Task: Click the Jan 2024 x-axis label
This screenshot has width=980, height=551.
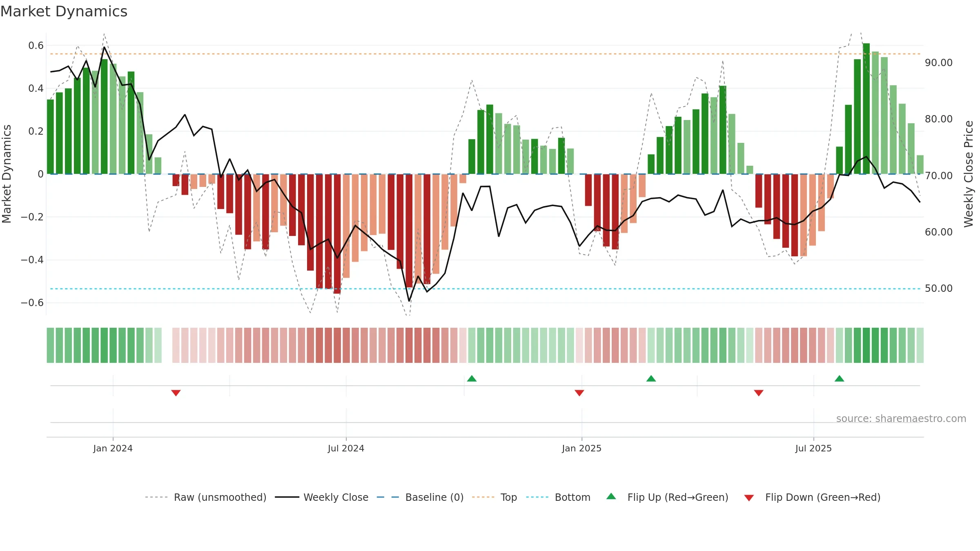Action: [x=113, y=448]
